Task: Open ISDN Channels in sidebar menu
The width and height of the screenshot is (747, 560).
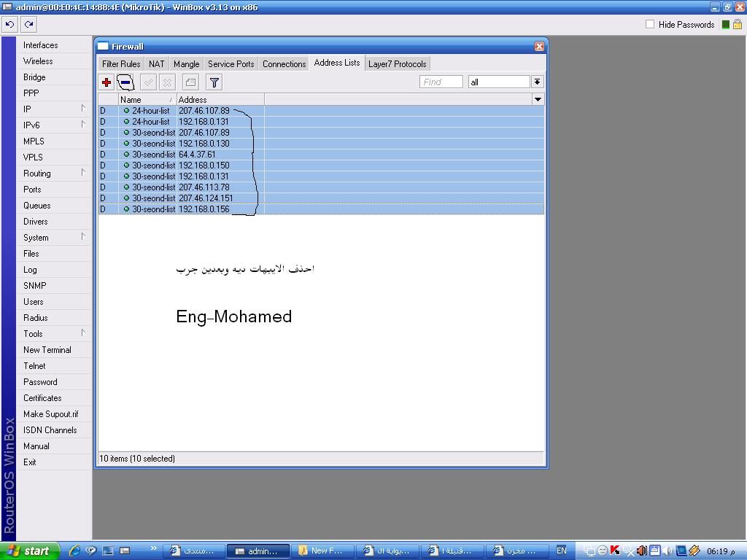Action: (53, 430)
